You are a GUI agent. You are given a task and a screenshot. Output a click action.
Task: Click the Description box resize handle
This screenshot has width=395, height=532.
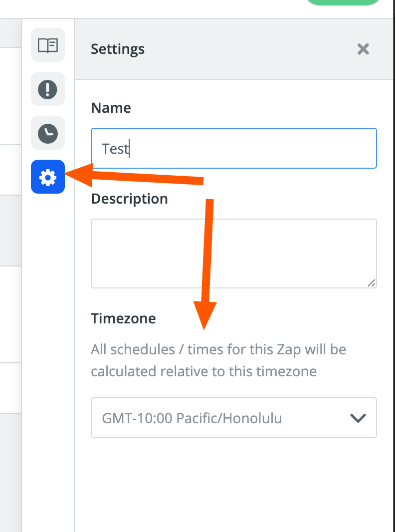[x=372, y=283]
